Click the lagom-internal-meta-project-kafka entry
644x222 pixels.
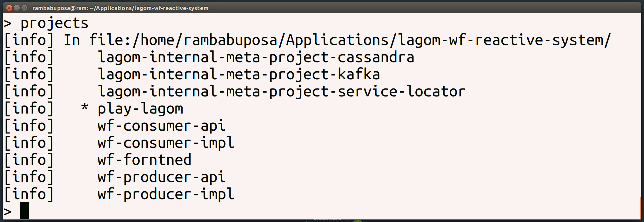239,75
